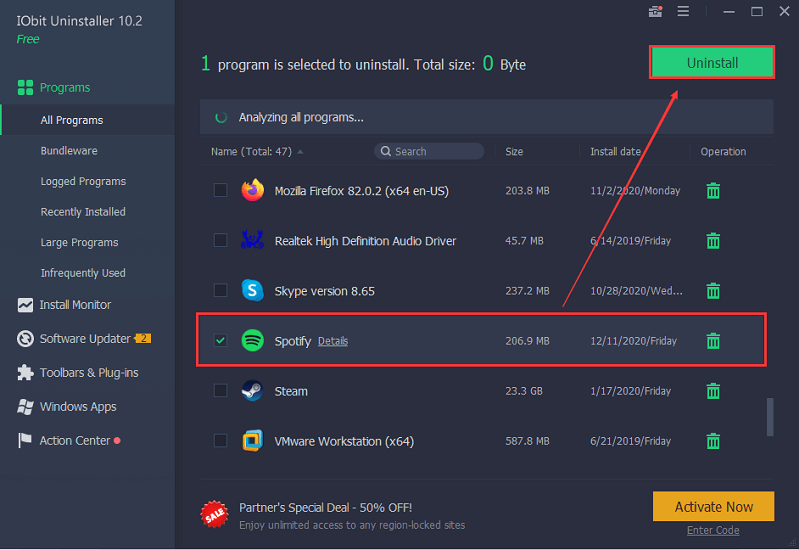Click the Realtek crab icon
Image resolution: width=799 pixels, height=550 pixels.
click(x=252, y=240)
